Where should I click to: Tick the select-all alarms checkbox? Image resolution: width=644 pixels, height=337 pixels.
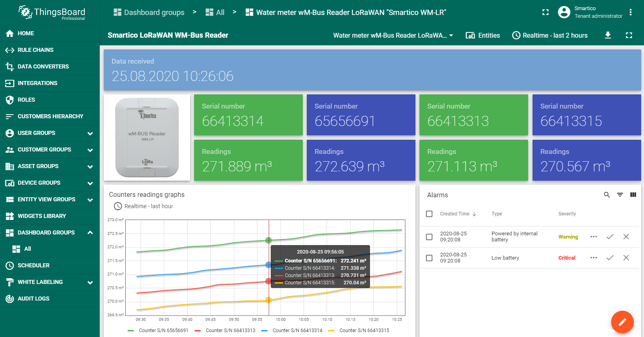(x=430, y=214)
